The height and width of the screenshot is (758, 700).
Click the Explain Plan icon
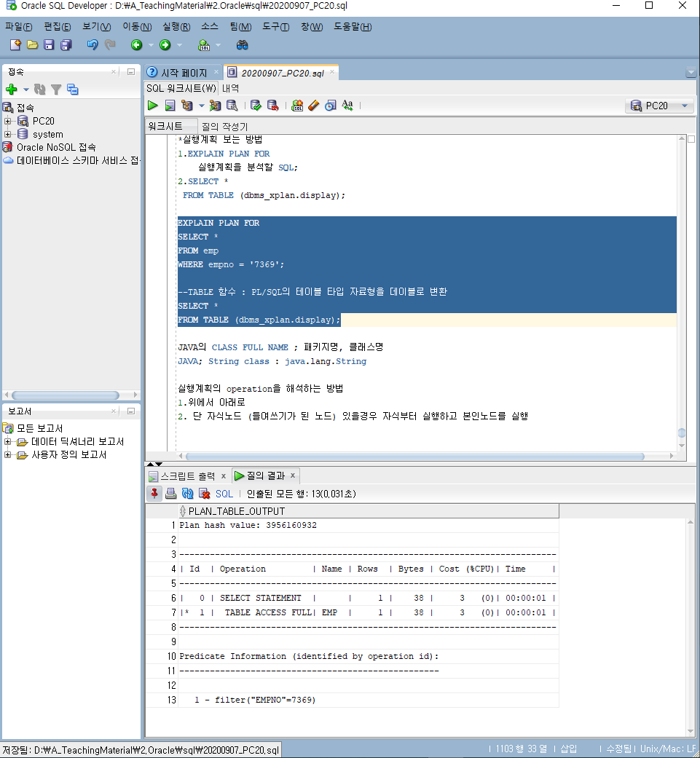187,106
